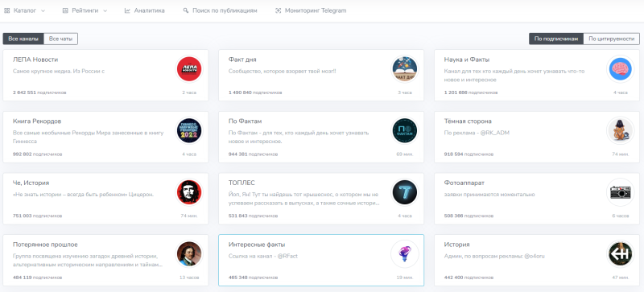Click the История channel card
Screen dimensions: 644x292
click(537, 260)
